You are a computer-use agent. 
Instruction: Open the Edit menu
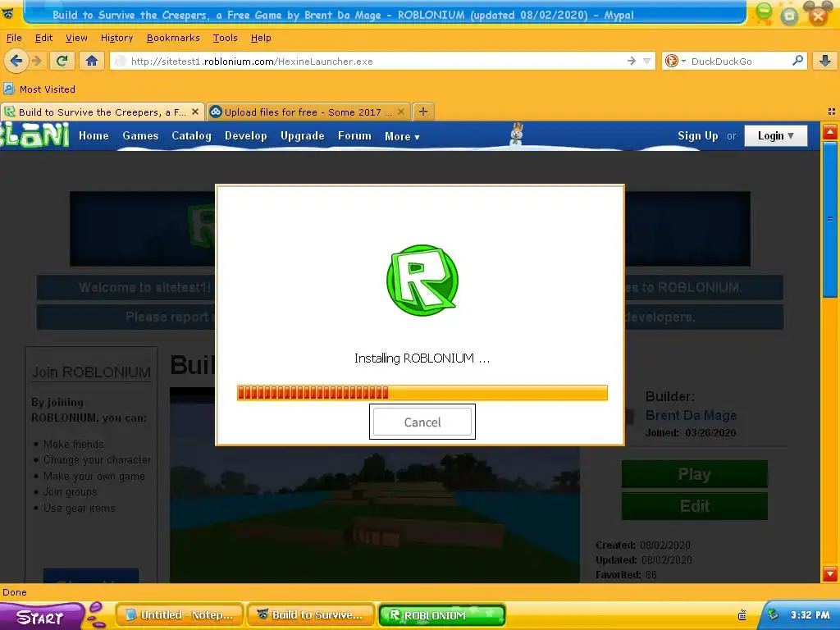(x=44, y=38)
